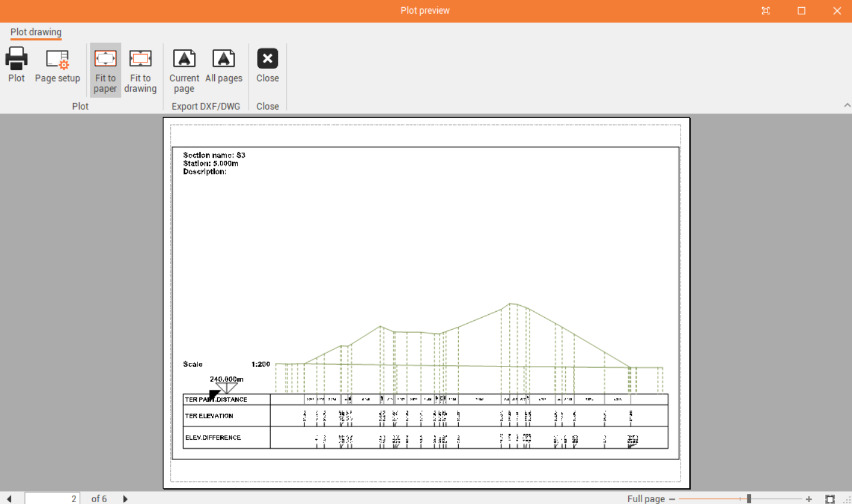Screen dimensions: 852x504
Task: Click the page number input field
Action: (x=52, y=499)
